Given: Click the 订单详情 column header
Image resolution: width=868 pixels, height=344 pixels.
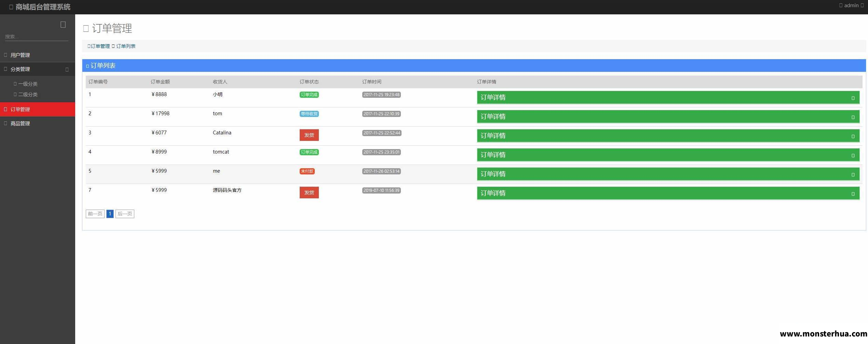Looking at the screenshot, I should tap(487, 82).
